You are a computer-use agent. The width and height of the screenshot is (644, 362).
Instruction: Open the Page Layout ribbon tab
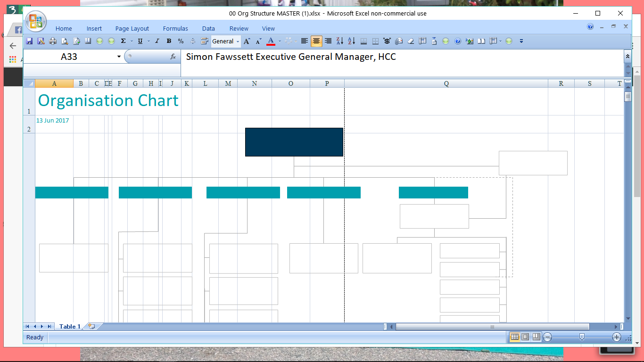click(132, 29)
